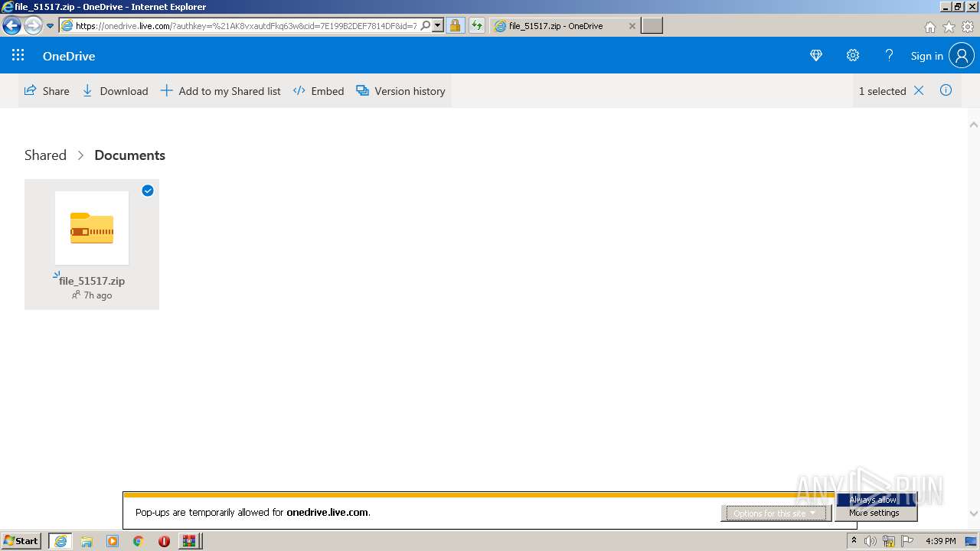Open the OneDrive app launcher grid

(x=18, y=55)
